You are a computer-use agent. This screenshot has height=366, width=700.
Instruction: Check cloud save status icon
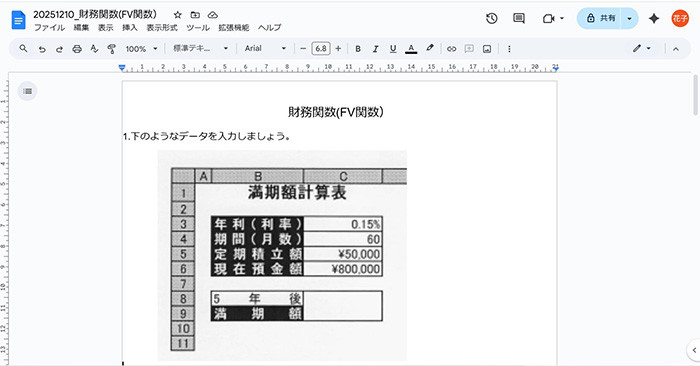[213, 15]
